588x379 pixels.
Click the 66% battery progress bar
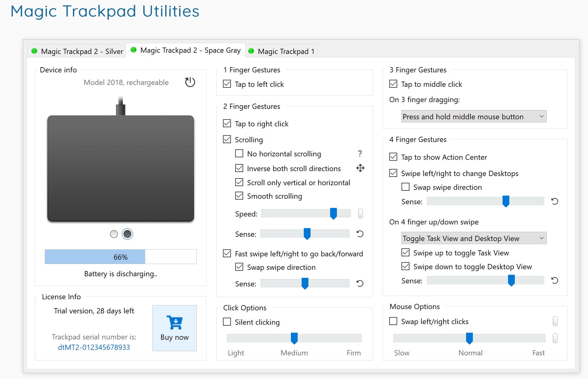(121, 257)
